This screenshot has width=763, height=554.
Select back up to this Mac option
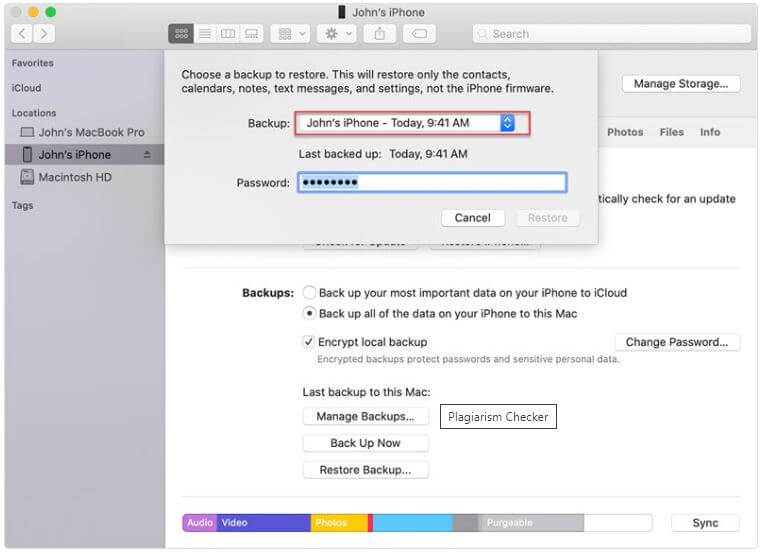click(x=309, y=314)
